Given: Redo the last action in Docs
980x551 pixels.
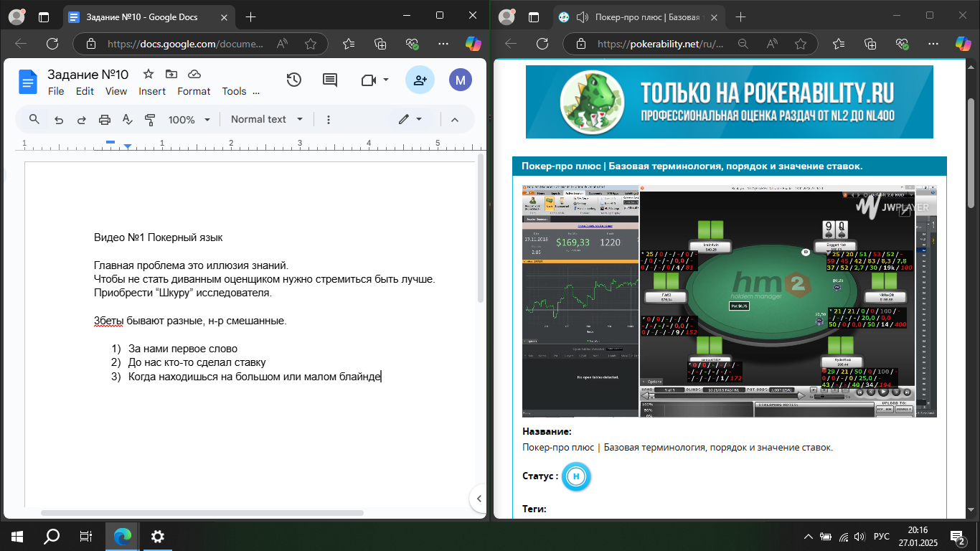Looking at the screenshot, I should [x=81, y=120].
